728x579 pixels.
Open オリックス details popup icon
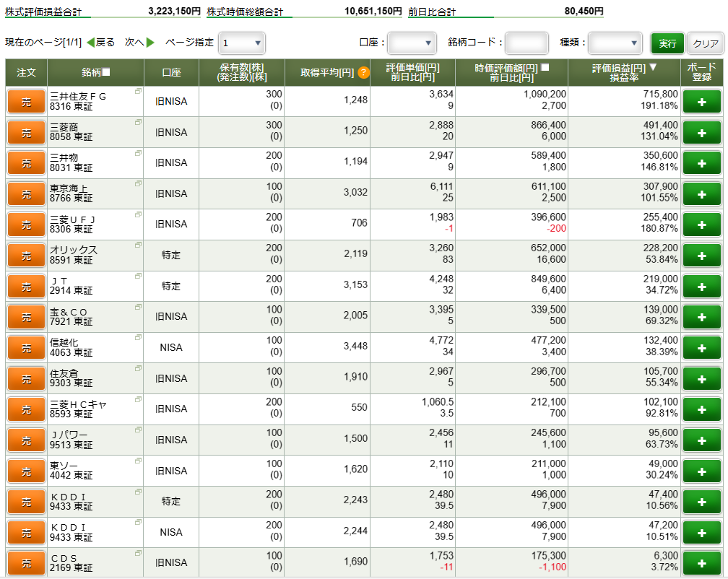click(x=138, y=245)
